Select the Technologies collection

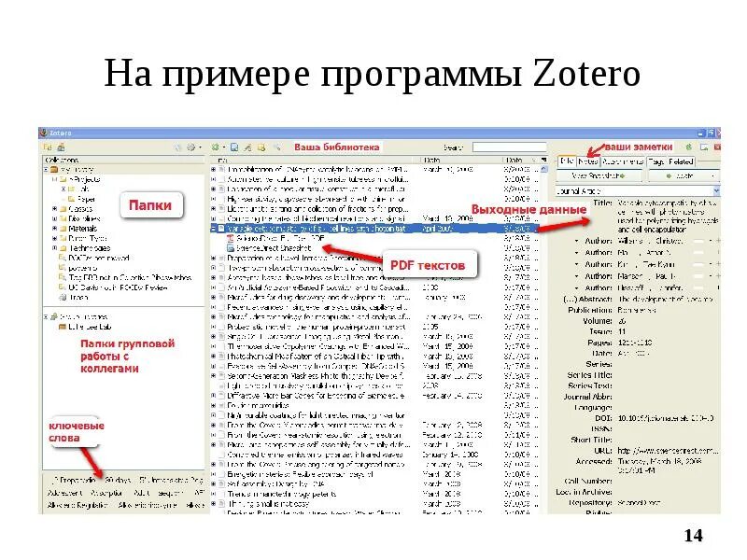[85, 248]
